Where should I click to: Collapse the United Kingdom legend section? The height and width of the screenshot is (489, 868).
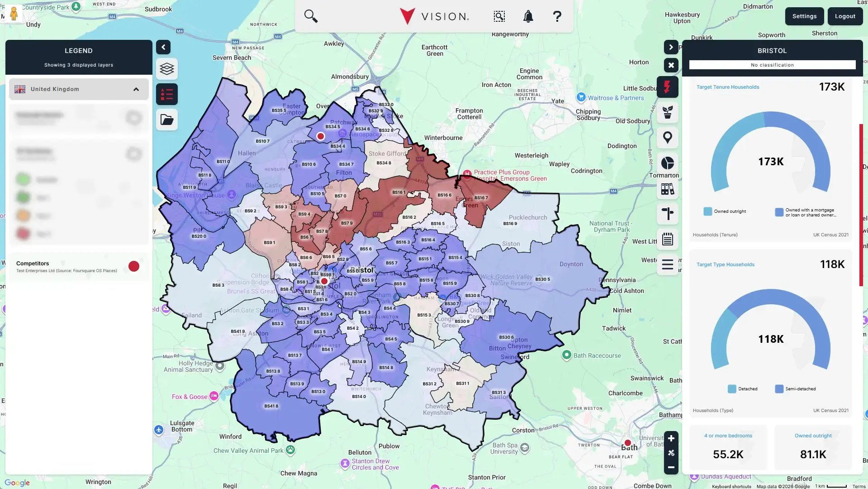[x=136, y=89]
